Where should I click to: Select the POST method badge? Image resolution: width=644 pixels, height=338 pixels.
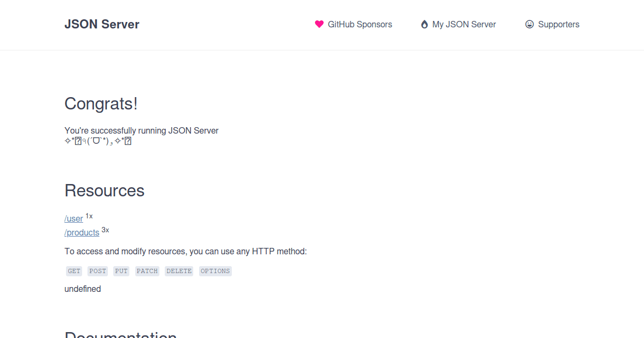tap(97, 271)
